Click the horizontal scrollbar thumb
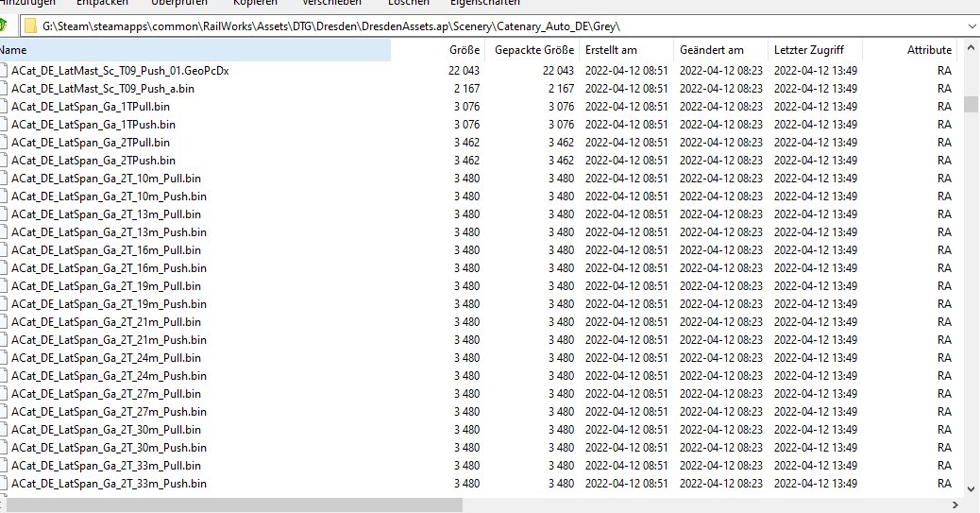Screen dimensions: 980x513 (x=234, y=504)
